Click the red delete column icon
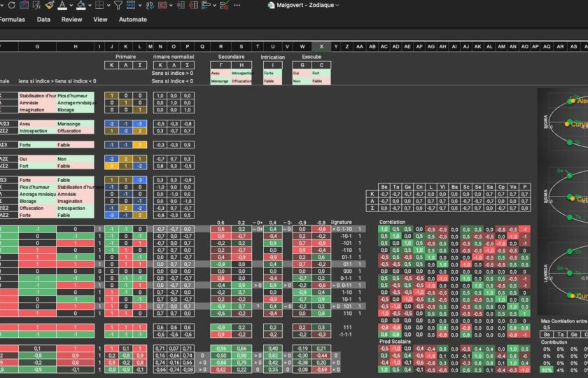Image resolution: width=588 pixels, height=378 pixels. [x=193, y=5]
